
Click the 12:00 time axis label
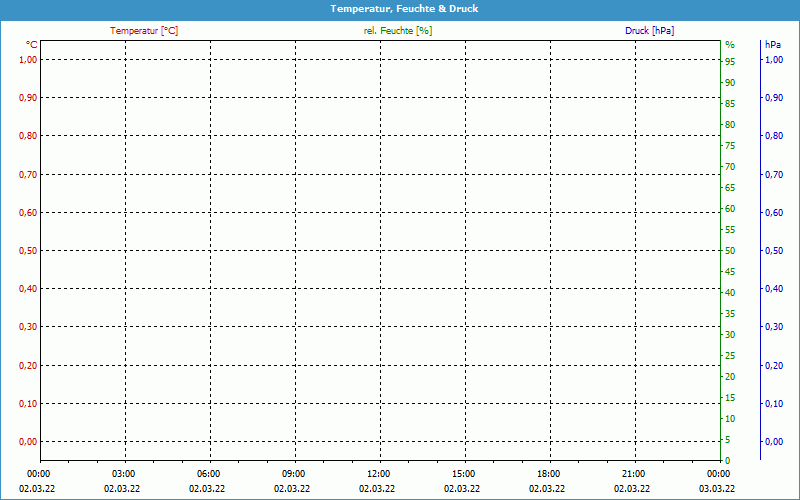pos(379,474)
